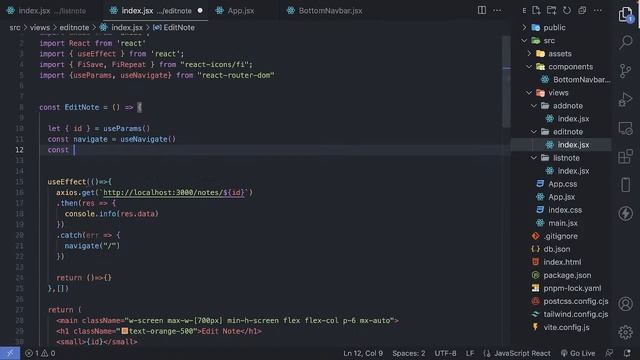Open the Manage settings gear
Screen dimensions: 640x360
(x=625, y=332)
